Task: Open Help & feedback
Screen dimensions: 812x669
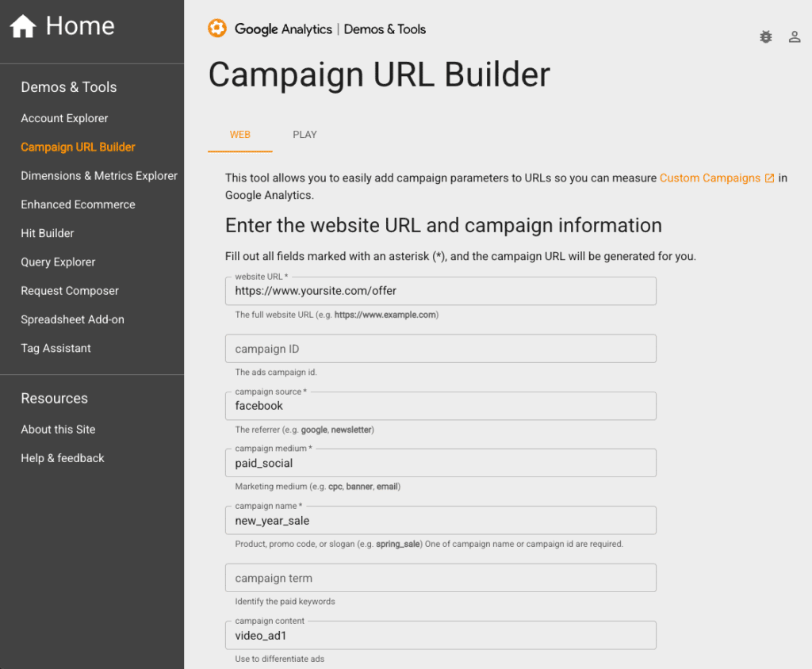Action: 62,457
